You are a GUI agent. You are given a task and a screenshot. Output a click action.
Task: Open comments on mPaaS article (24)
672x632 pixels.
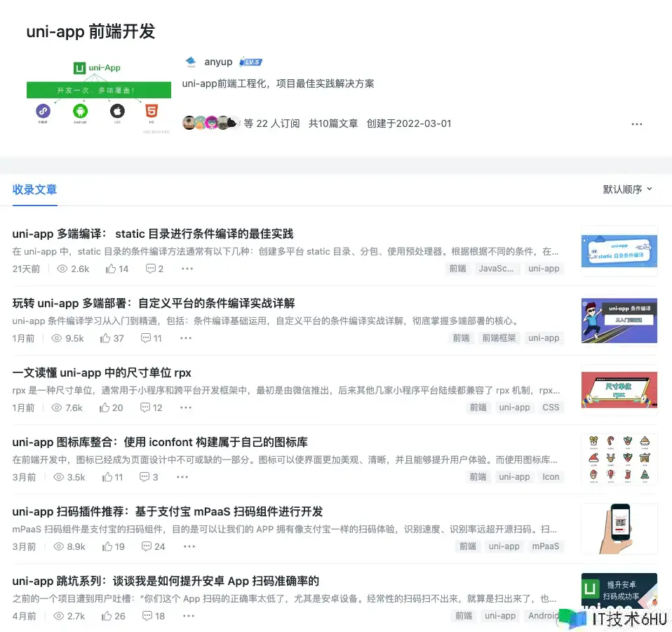154,546
